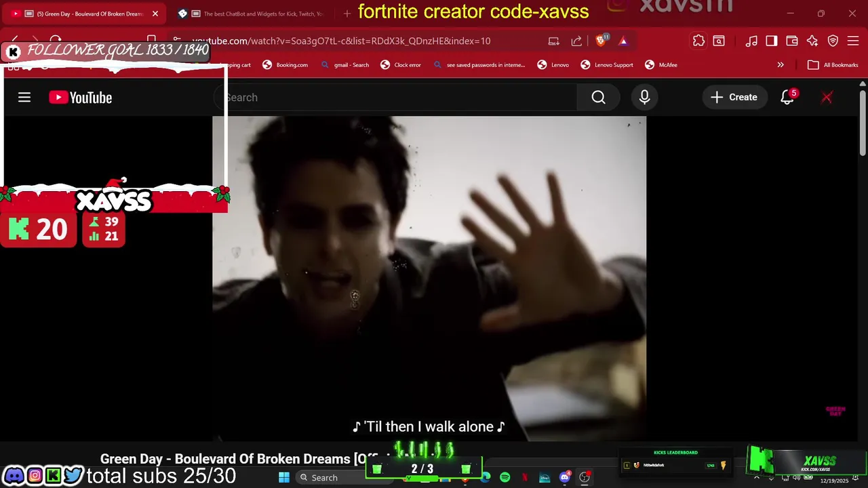
Task: Open Spotify from taskbar
Action: coord(505,477)
